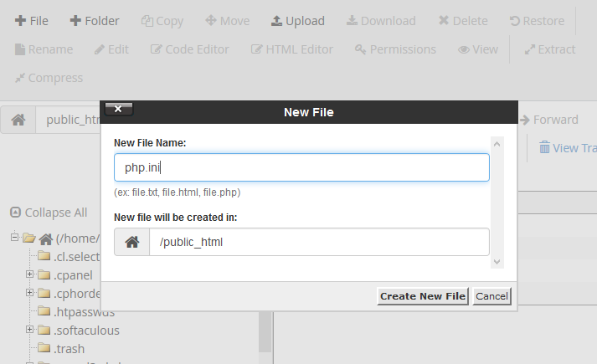Click the Copy toolbar icon

tap(162, 21)
